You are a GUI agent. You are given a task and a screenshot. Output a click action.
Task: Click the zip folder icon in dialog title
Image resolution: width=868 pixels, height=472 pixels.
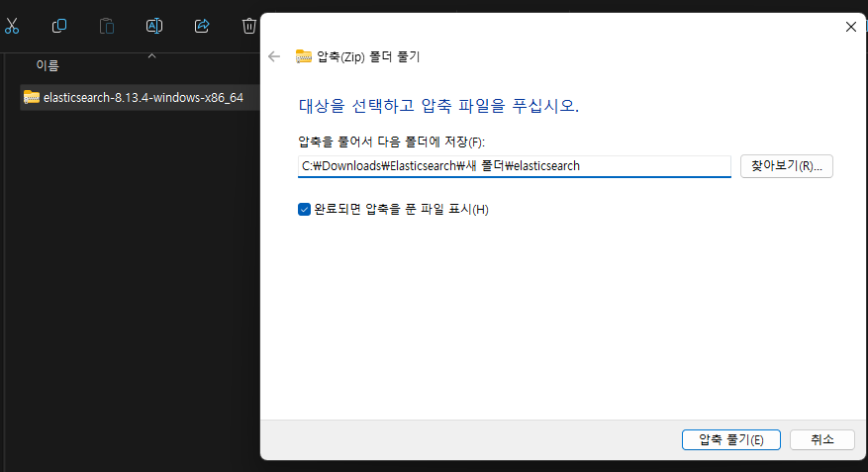(x=304, y=56)
